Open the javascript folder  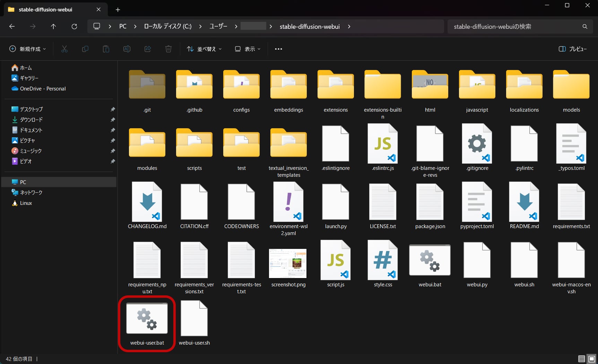pyautogui.click(x=477, y=91)
